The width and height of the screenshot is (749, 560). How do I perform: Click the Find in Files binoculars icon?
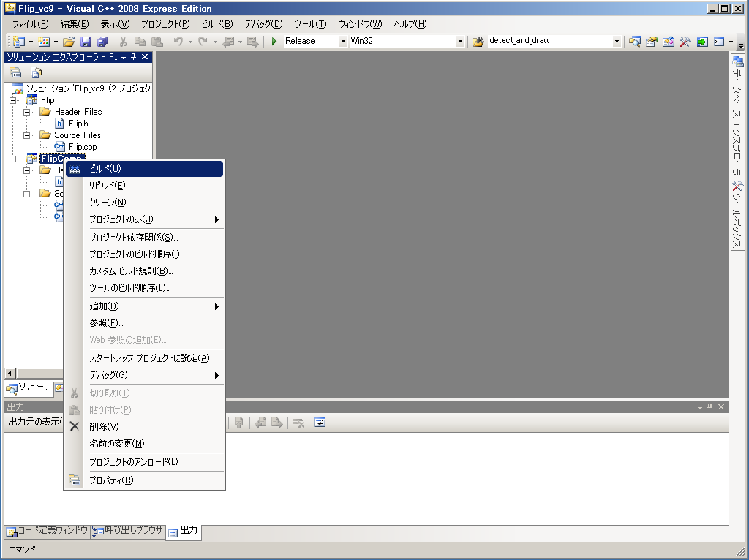[x=478, y=42]
